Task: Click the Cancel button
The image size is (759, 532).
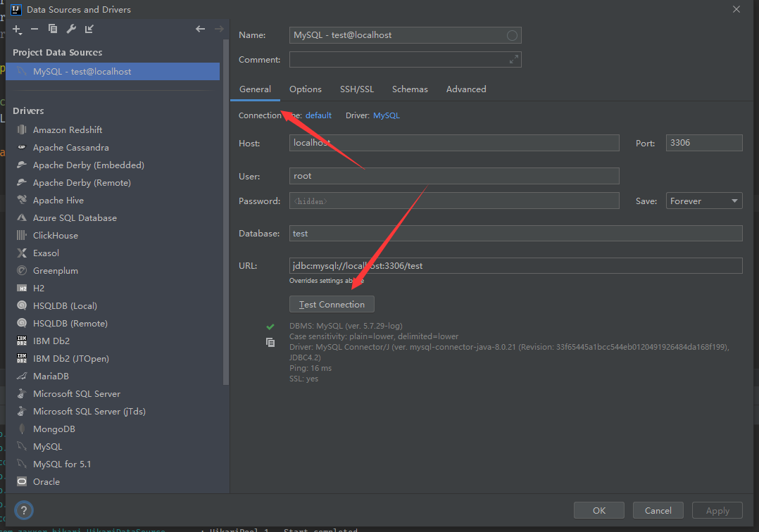Action: click(658, 510)
